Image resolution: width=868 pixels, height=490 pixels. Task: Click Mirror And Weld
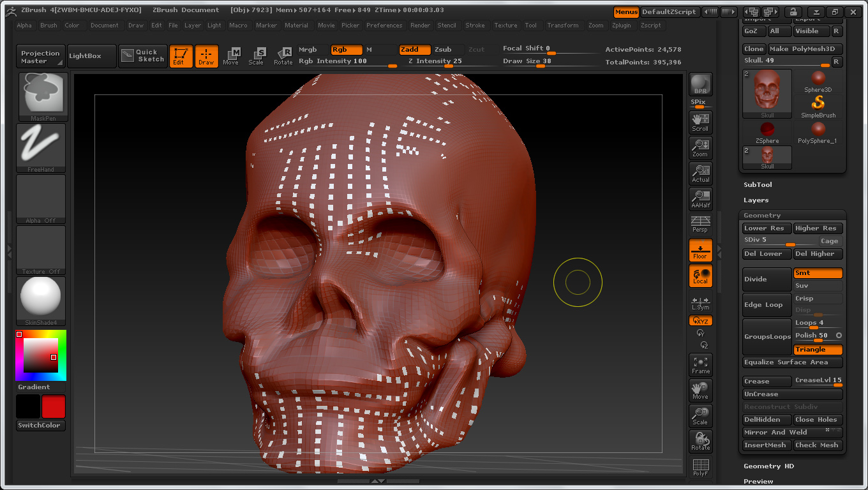coord(793,433)
